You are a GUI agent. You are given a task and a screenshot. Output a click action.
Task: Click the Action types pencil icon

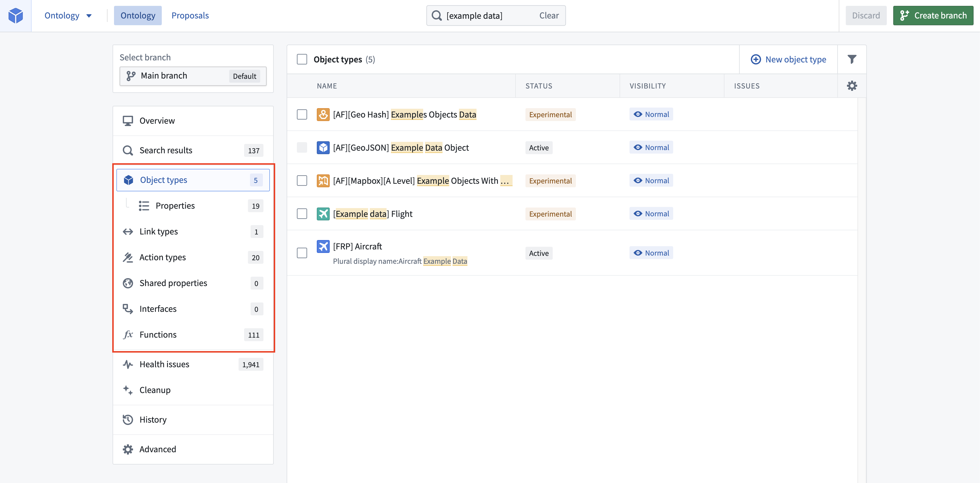coord(128,258)
